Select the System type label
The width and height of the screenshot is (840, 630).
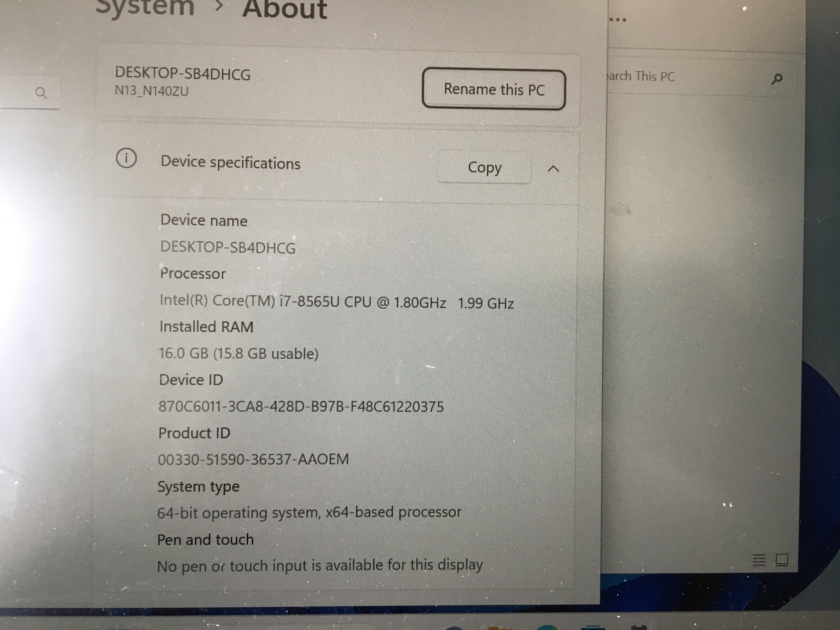pyautogui.click(x=199, y=487)
